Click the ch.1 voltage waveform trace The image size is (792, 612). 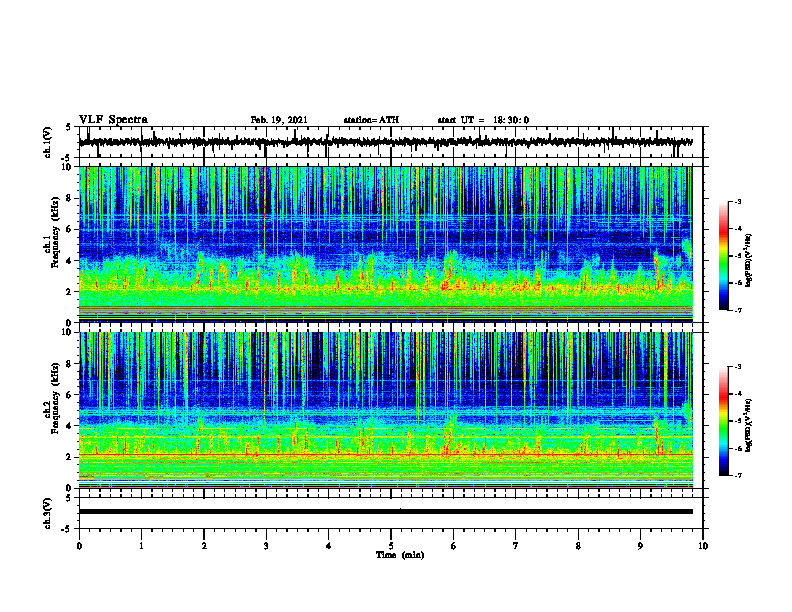[x=386, y=142]
